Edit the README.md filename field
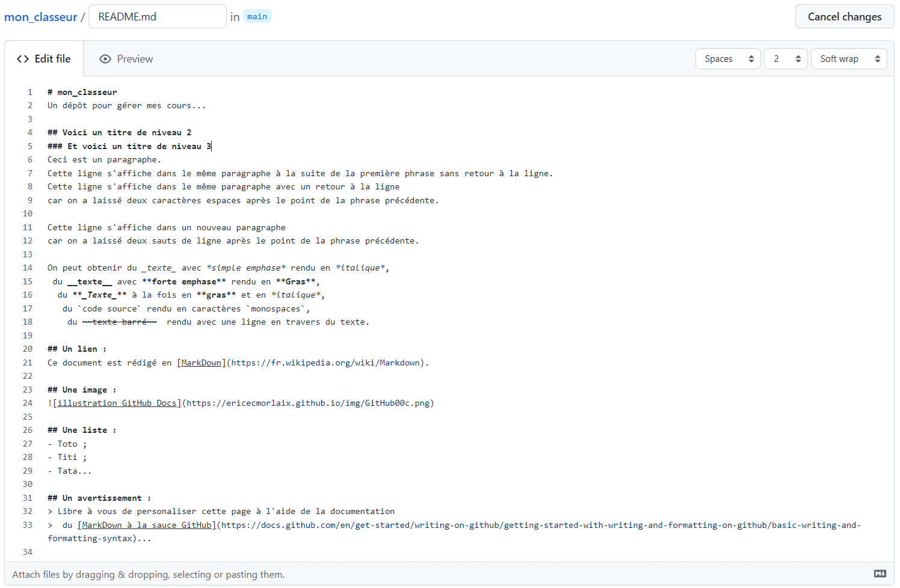Screen dimensions: 900x588 click(158, 16)
